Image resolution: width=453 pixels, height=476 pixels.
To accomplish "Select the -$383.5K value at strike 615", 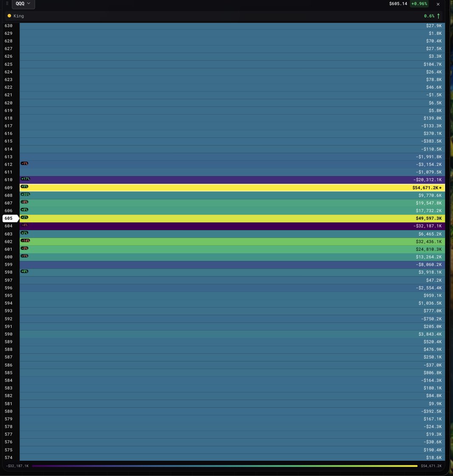I will pyautogui.click(x=431, y=141).
